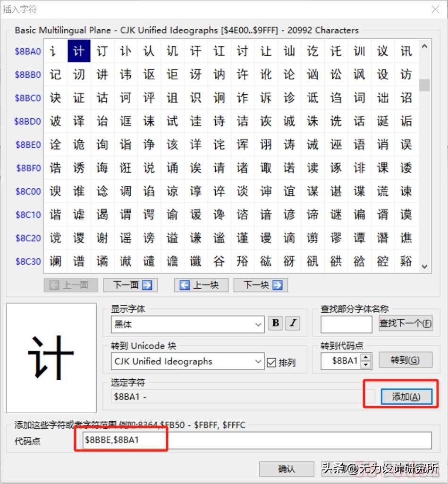The height and width of the screenshot is (484, 448).
Task: Select character 译 in row $8BD0
Action: pyautogui.click(x=79, y=121)
